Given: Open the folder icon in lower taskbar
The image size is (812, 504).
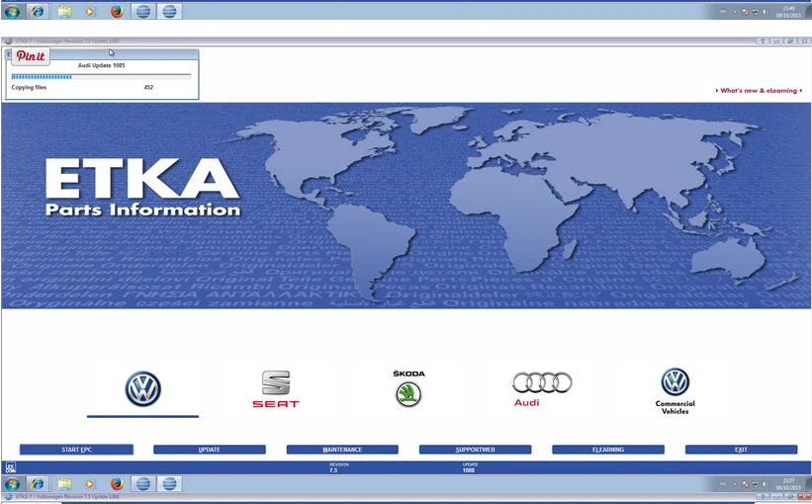Looking at the screenshot, I should coord(64,484).
